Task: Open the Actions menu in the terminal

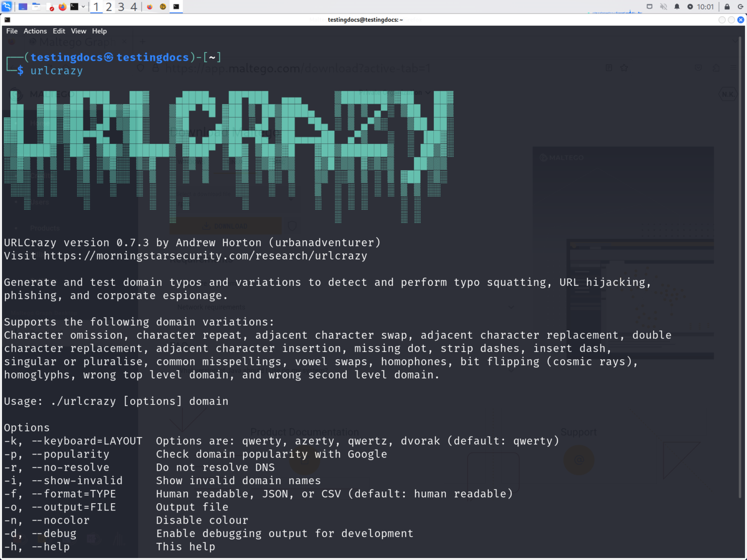Action: tap(35, 31)
